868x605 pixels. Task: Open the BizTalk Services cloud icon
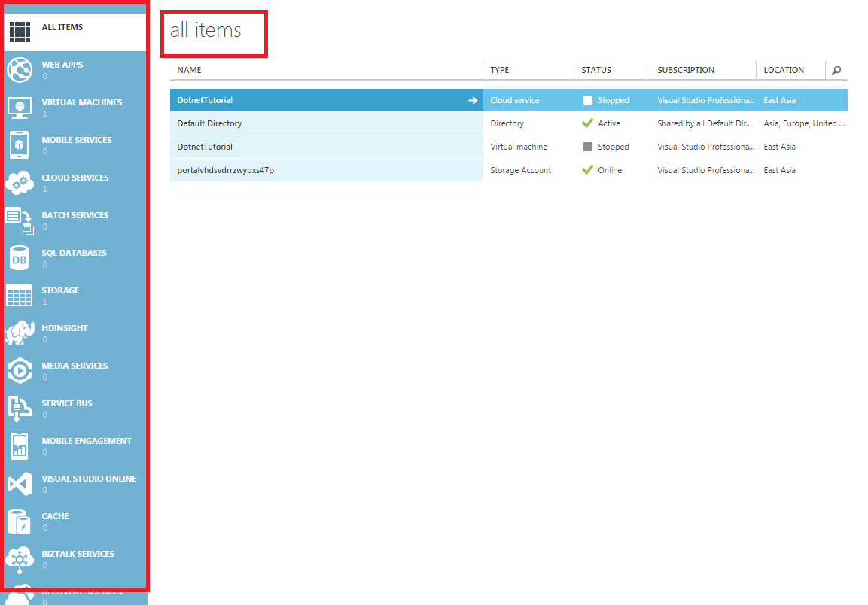tap(20, 560)
